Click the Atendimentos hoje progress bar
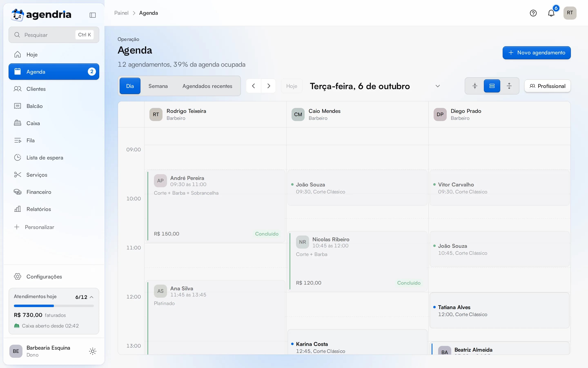This screenshot has height=368, width=588. [54, 306]
